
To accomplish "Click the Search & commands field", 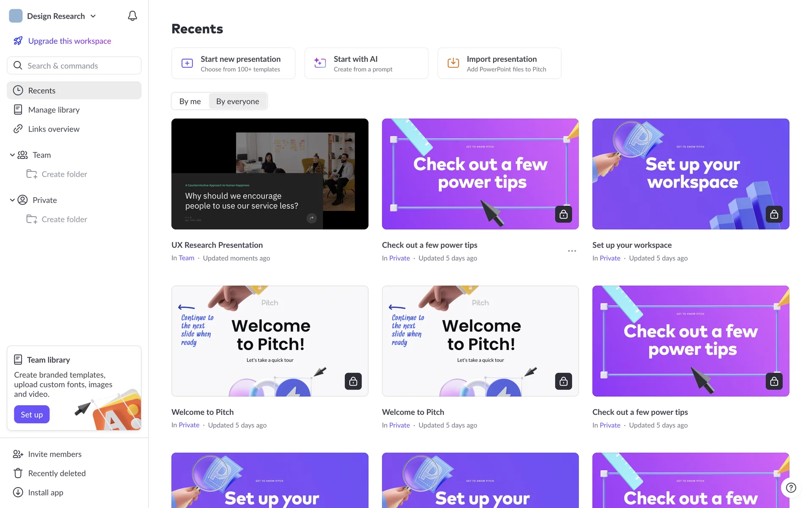I will pyautogui.click(x=74, y=66).
